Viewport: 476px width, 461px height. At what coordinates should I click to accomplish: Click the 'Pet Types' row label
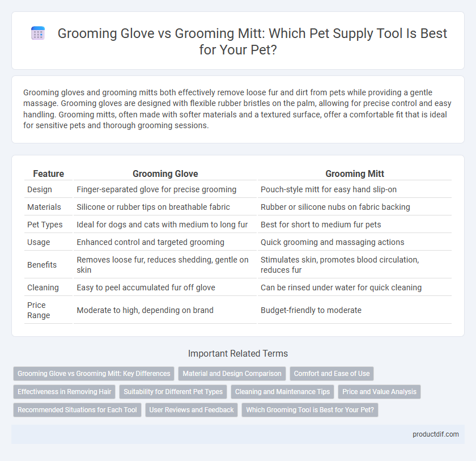click(x=45, y=225)
